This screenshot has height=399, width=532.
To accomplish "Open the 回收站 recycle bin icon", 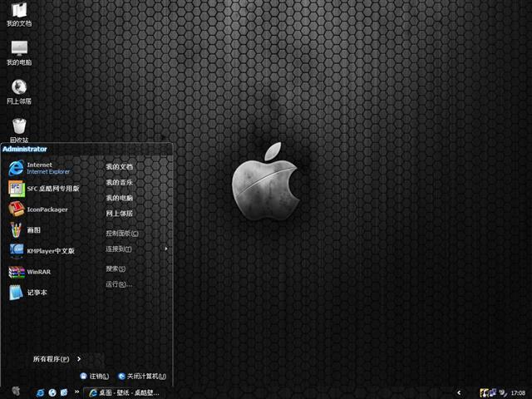I will (19, 130).
